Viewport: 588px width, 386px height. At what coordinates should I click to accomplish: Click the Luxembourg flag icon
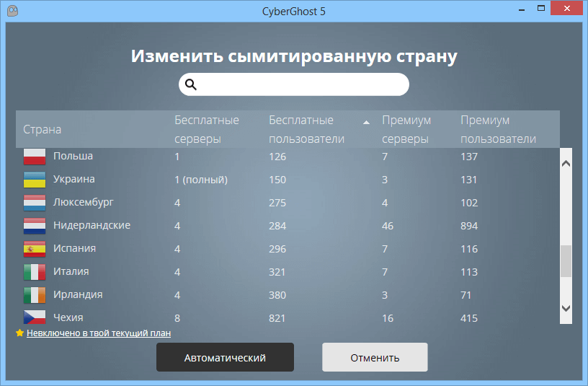coord(35,203)
